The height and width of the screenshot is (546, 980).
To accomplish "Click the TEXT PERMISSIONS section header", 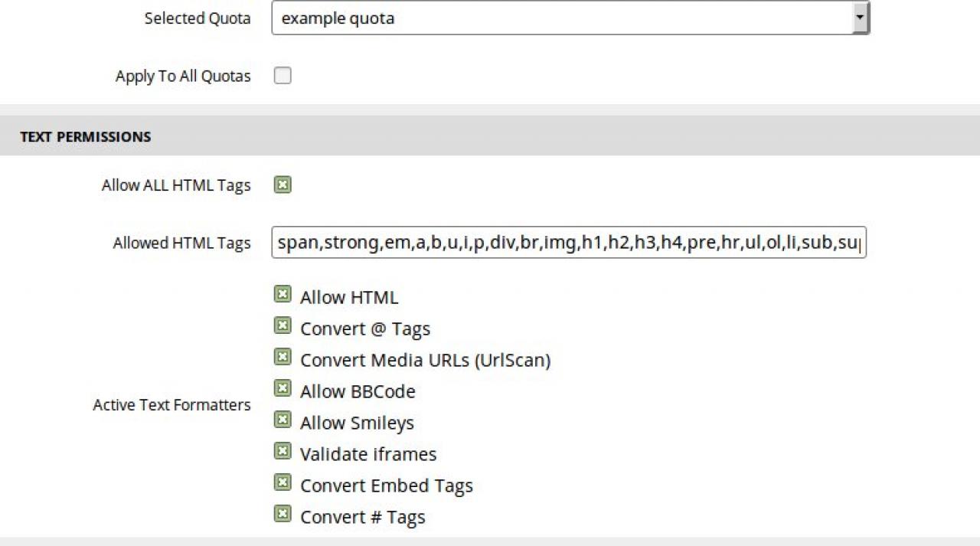I will (x=86, y=137).
